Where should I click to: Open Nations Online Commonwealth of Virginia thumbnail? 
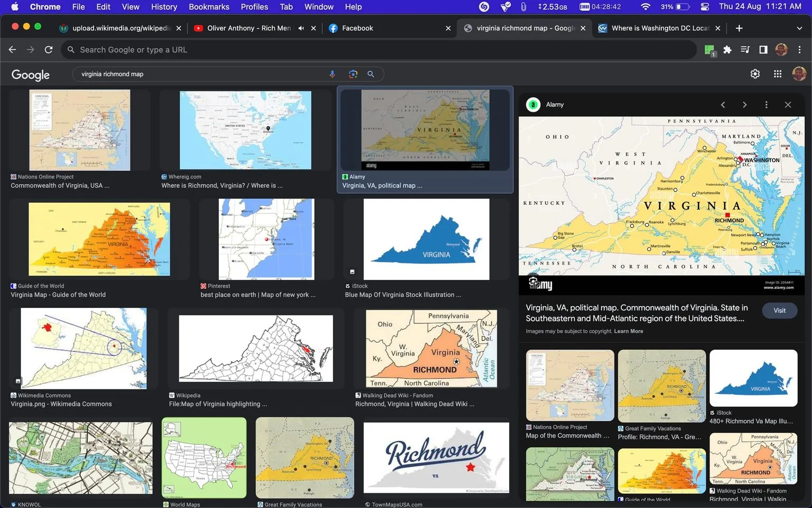click(x=80, y=130)
